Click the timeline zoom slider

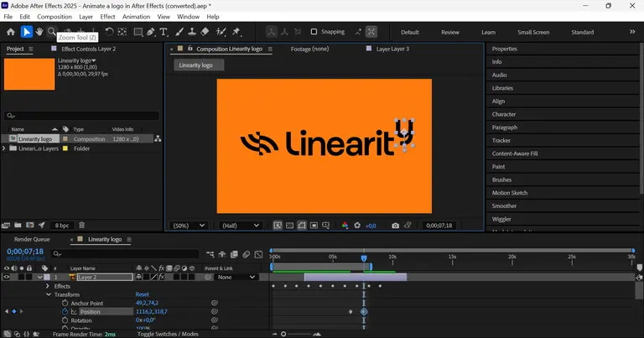283,334
